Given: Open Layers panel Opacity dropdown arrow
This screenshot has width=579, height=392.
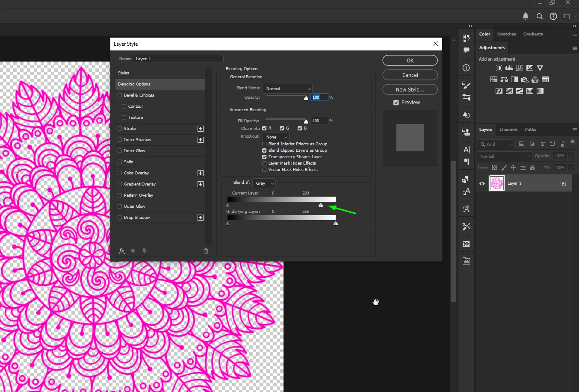Looking at the screenshot, I should click(x=571, y=156).
